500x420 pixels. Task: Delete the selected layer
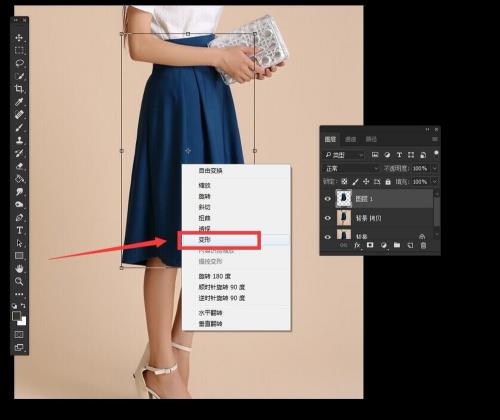coord(423,245)
